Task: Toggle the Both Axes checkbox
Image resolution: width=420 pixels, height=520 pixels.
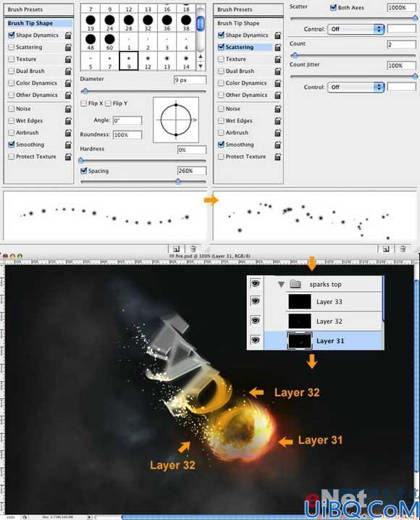Action: (333, 7)
